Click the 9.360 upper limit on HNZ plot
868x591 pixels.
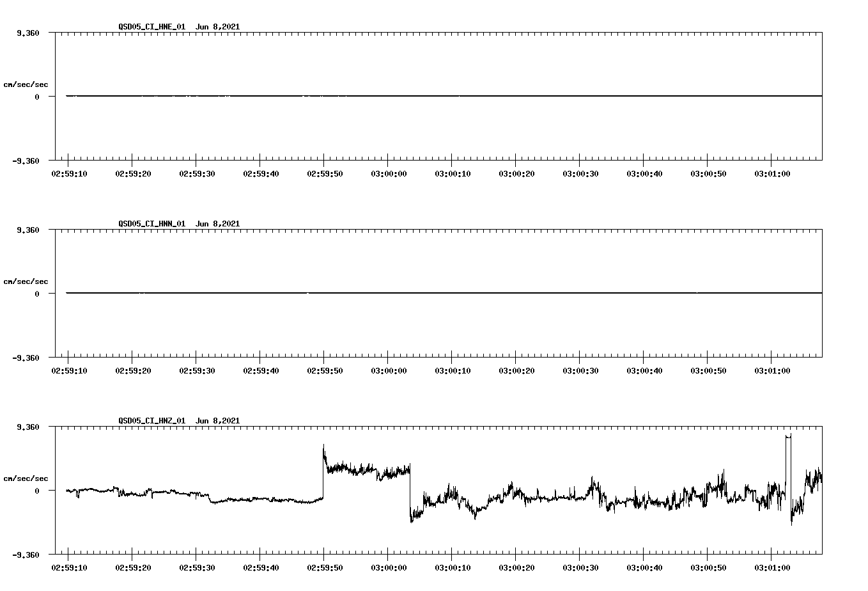pyautogui.click(x=27, y=427)
